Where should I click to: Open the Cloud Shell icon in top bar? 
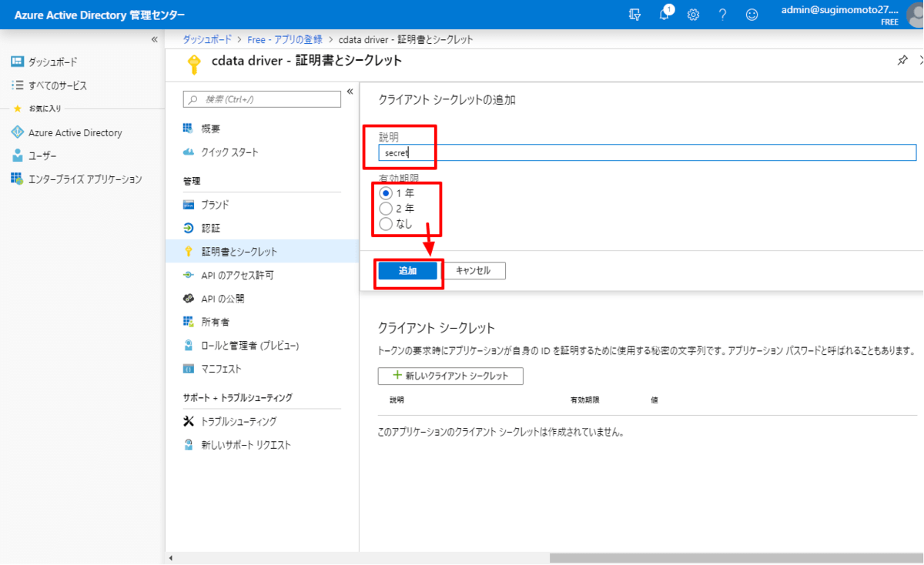click(x=634, y=15)
